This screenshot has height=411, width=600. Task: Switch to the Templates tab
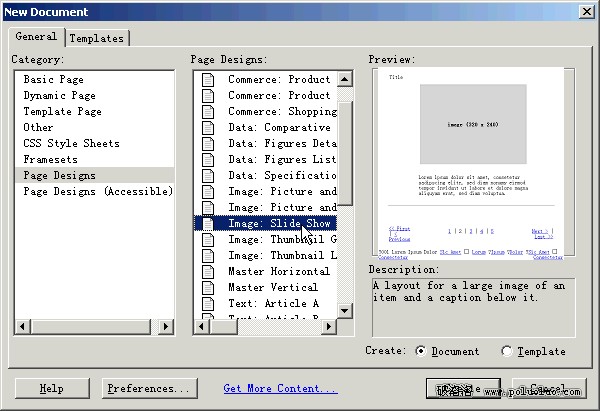pyautogui.click(x=97, y=38)
